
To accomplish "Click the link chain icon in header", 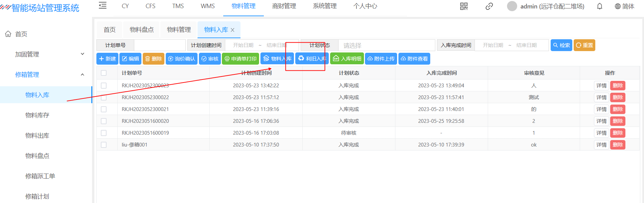I will point(489,6).
